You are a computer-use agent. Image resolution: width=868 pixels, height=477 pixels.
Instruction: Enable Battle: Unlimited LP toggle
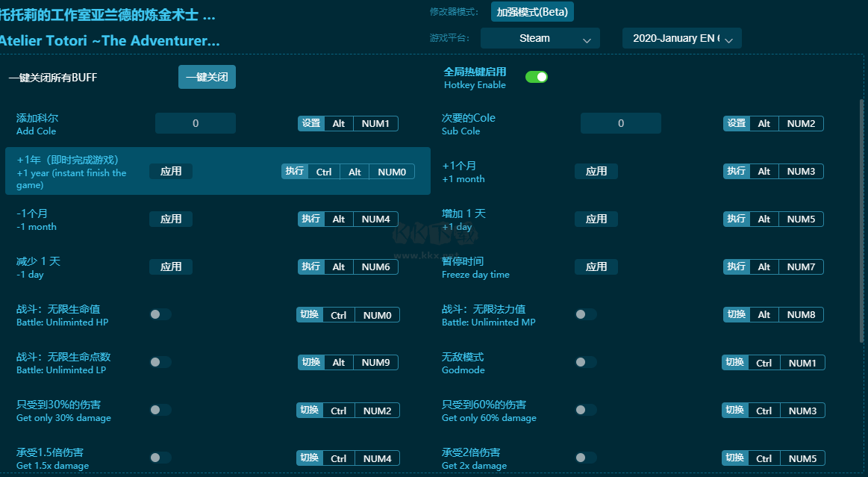[x=160, y=362]
